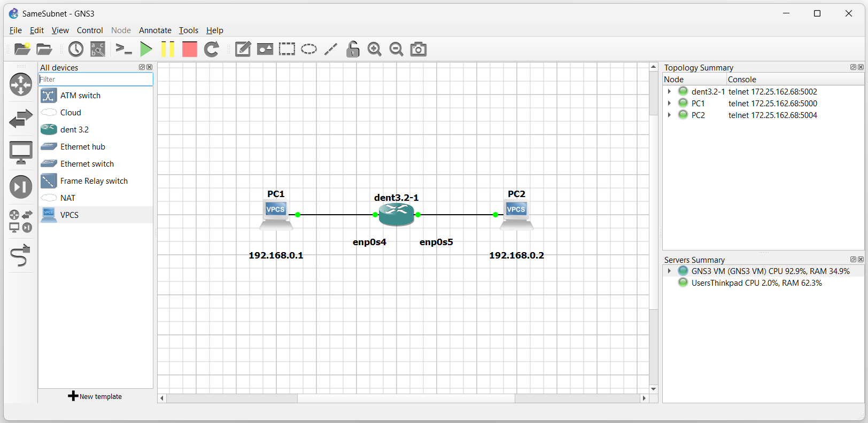
Task: Select the Draw line tool
Action: pyautogui.click(x=331, y=49)
